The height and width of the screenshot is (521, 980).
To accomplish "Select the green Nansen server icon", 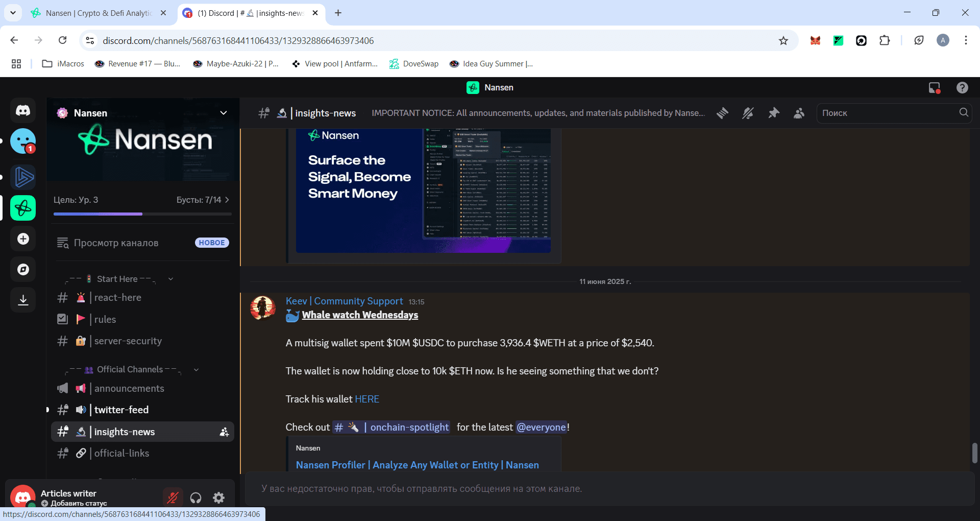I will point(23,208).
